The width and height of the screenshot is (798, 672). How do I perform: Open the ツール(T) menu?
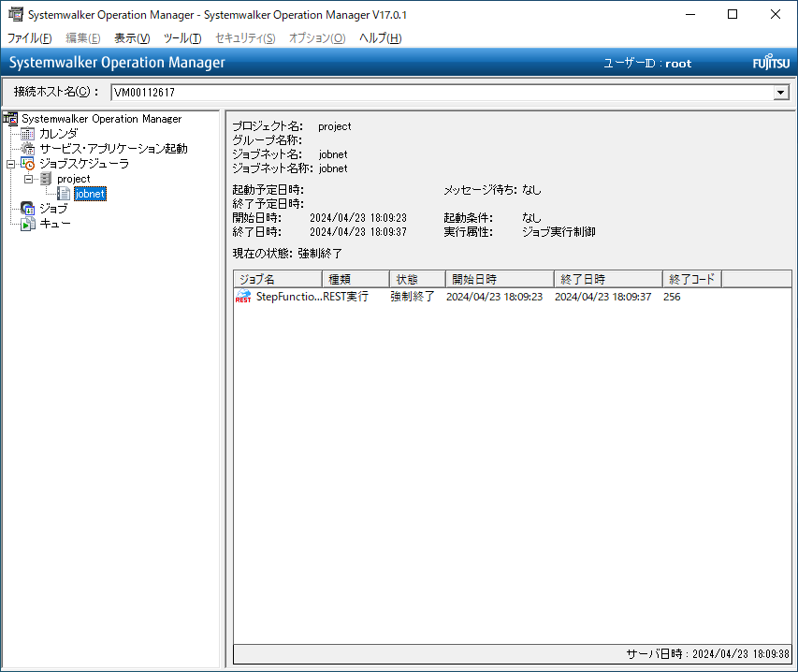181,38
